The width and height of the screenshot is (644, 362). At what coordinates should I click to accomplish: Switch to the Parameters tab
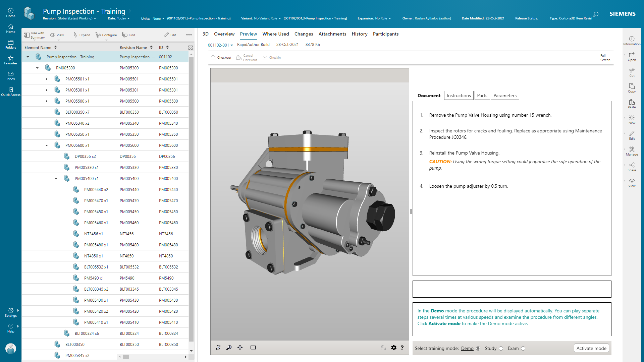505,96
